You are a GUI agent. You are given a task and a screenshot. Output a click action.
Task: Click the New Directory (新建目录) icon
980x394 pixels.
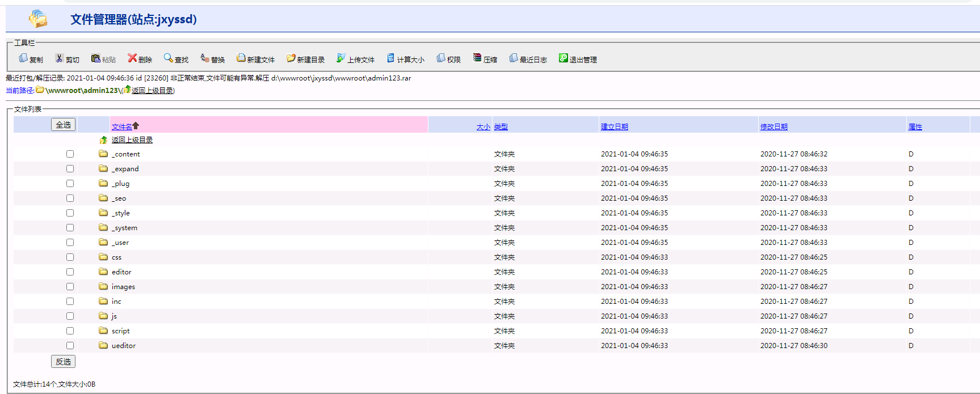point(291,58)
